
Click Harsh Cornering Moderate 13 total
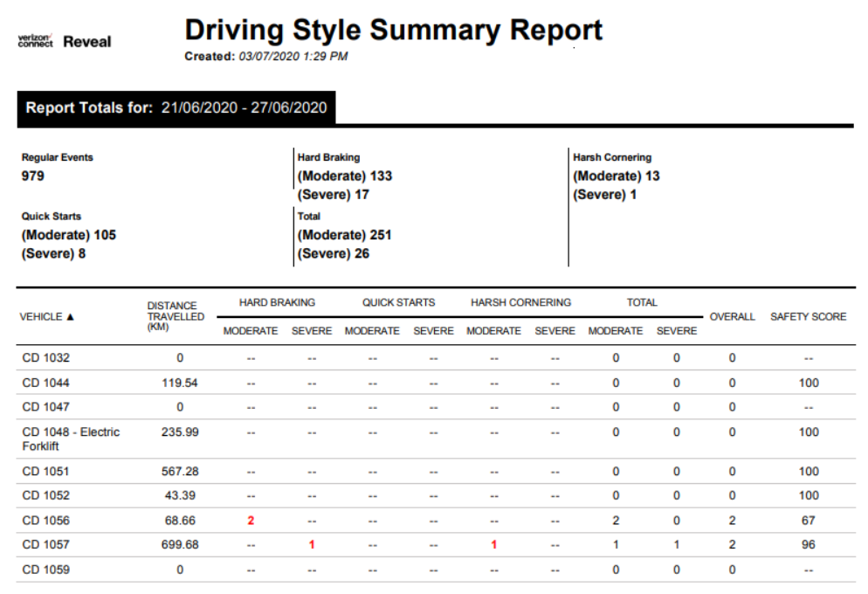[x=617, y=176]
